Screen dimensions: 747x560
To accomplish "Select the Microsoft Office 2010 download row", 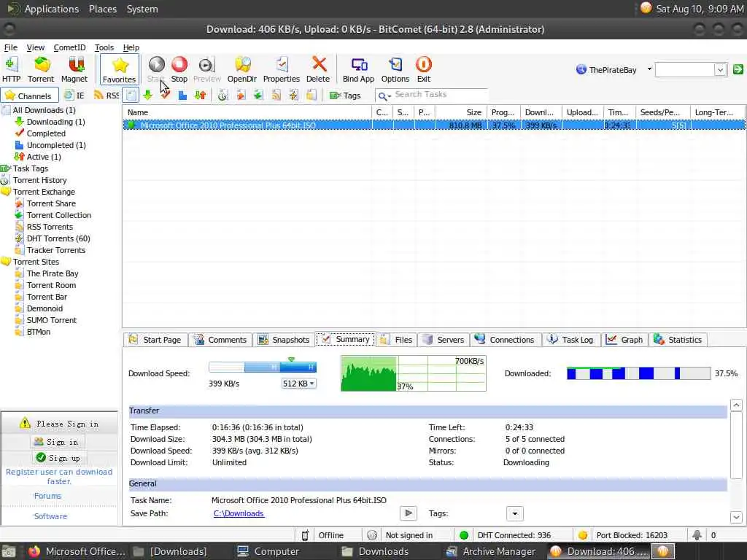I will (x=434, y=125).
